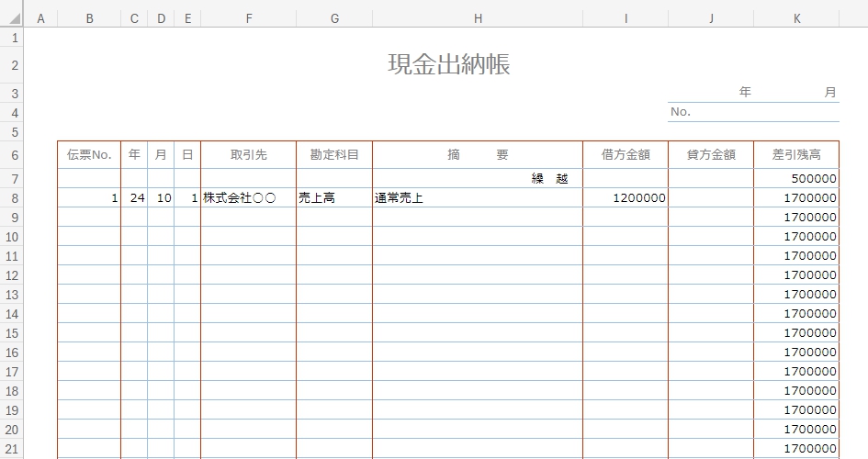Select row 8 header

click(x=13, y=197)
